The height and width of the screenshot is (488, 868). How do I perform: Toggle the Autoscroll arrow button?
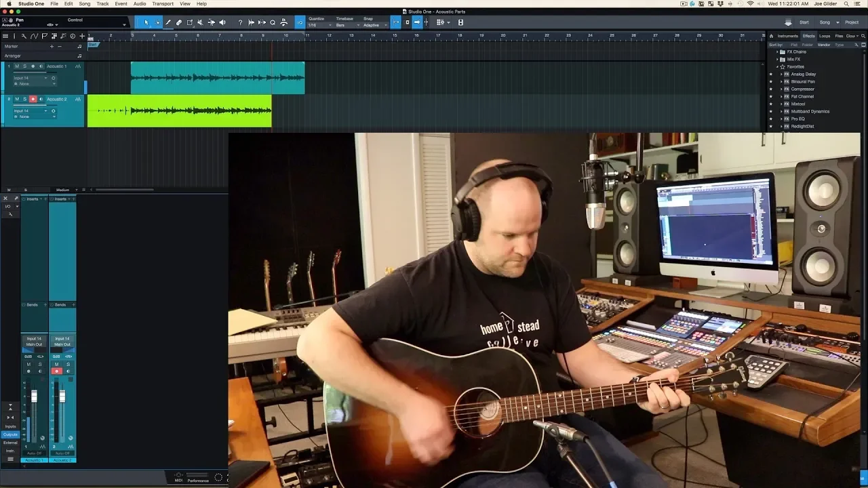click(x=417, y=22)
